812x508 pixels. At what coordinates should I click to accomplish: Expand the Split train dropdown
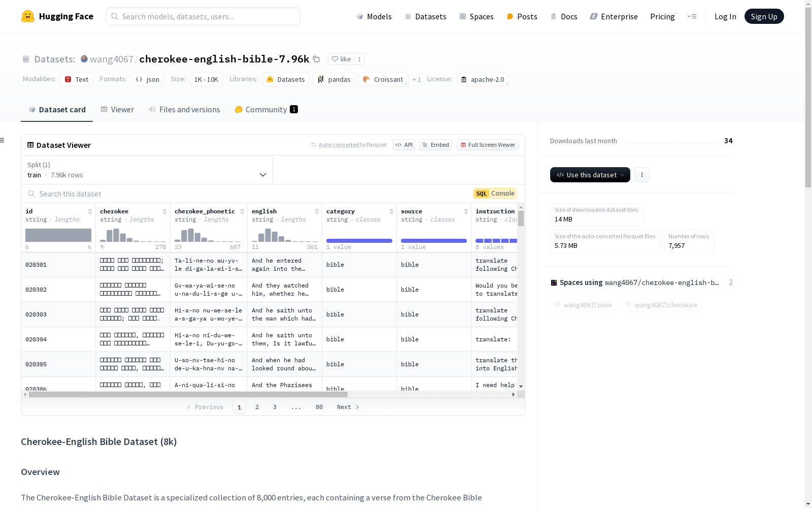(147, 170)
